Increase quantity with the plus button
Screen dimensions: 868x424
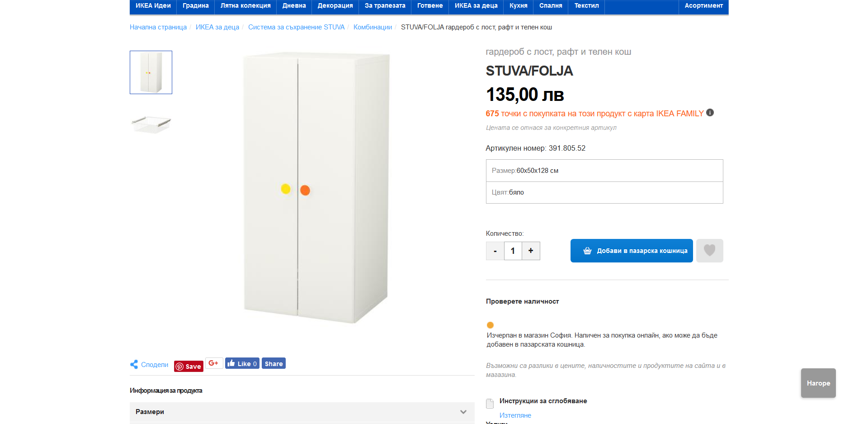531,251
